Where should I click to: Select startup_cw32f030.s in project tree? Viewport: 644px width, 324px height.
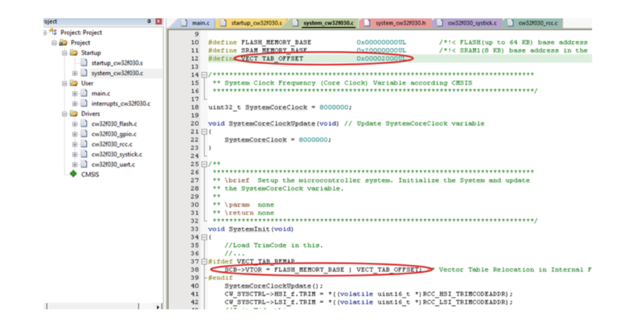click(117, 63)
